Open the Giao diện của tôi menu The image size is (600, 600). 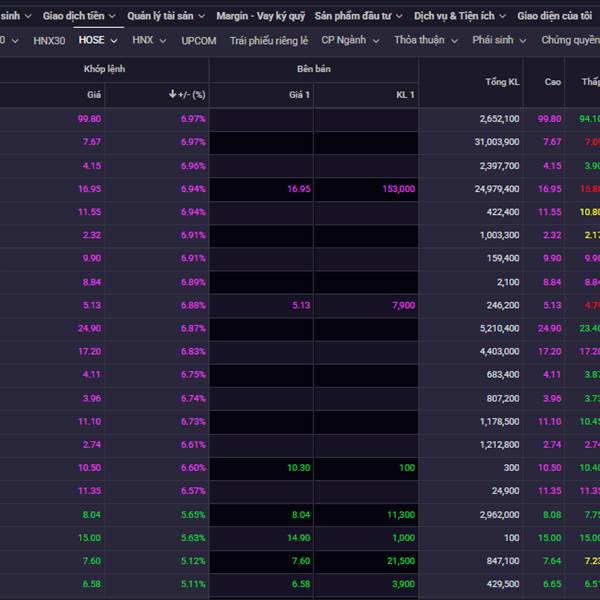click(x=555, y=16)
